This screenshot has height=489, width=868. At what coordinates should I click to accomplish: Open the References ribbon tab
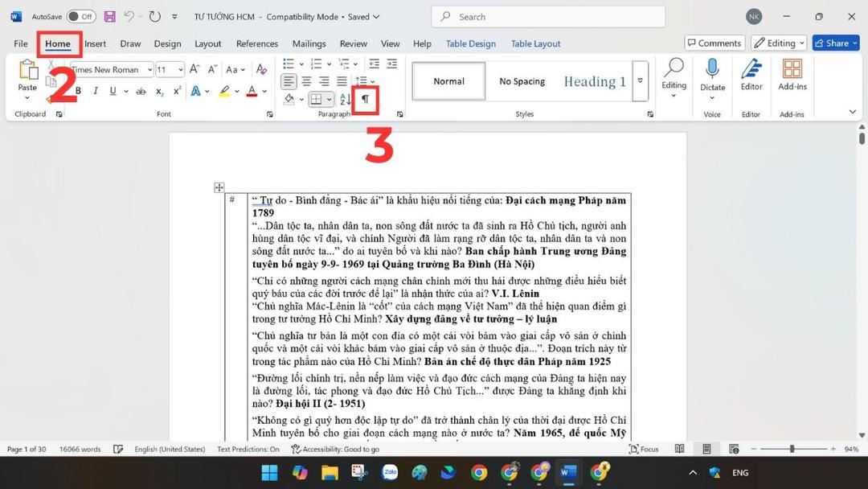pyautogui.click(x=256, y=43)
